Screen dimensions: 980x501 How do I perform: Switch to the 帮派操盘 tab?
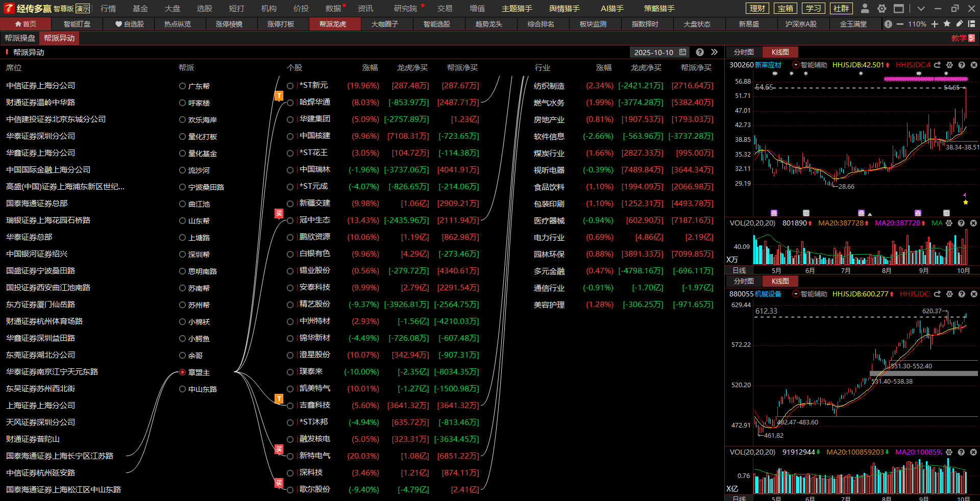click(20, 38)
